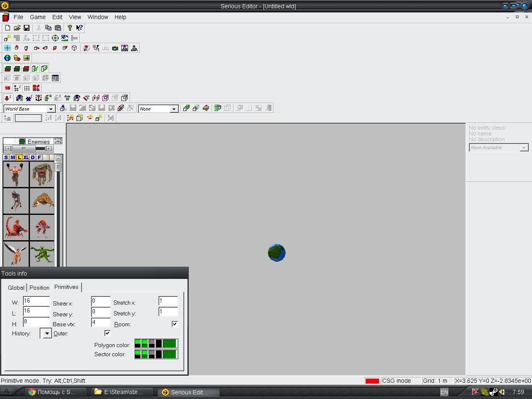Open the History dropdown
The height and width of the screenshot is (399, 532).
point(47,333)
